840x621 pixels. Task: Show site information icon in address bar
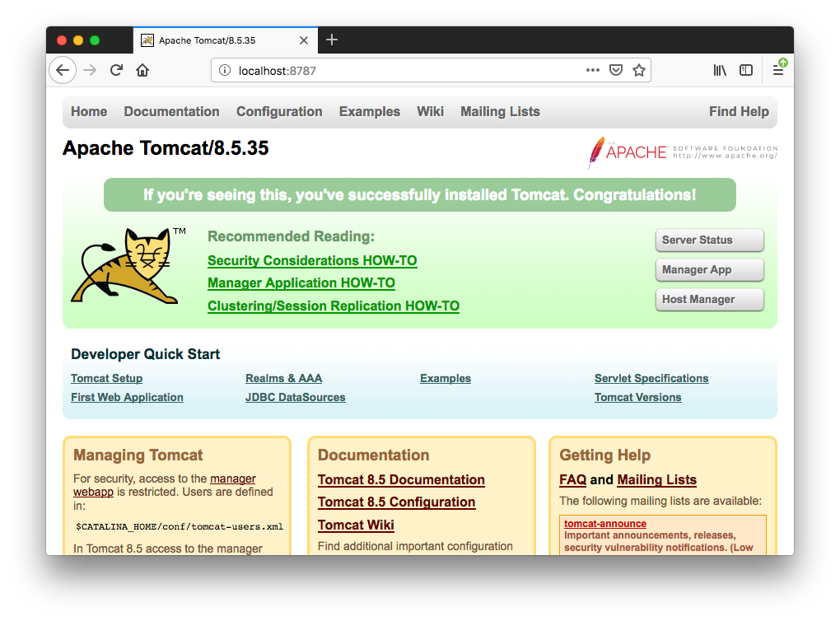point(225,70)
